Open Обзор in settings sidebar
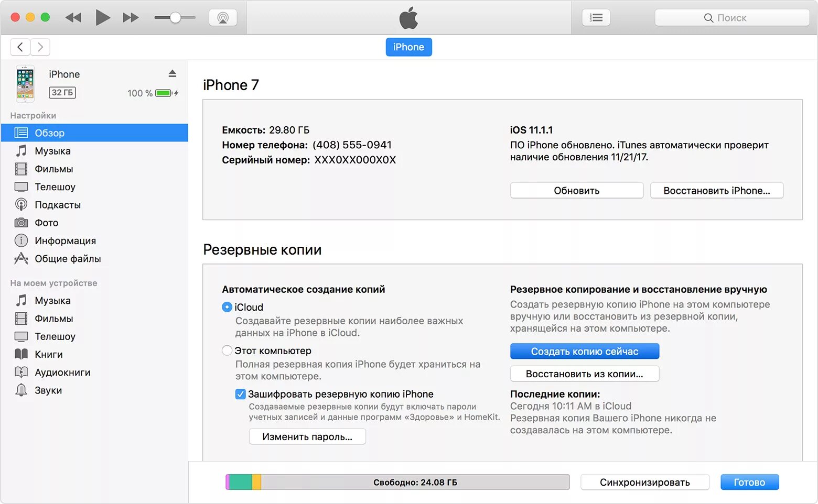818x504 pixels. 94,133
